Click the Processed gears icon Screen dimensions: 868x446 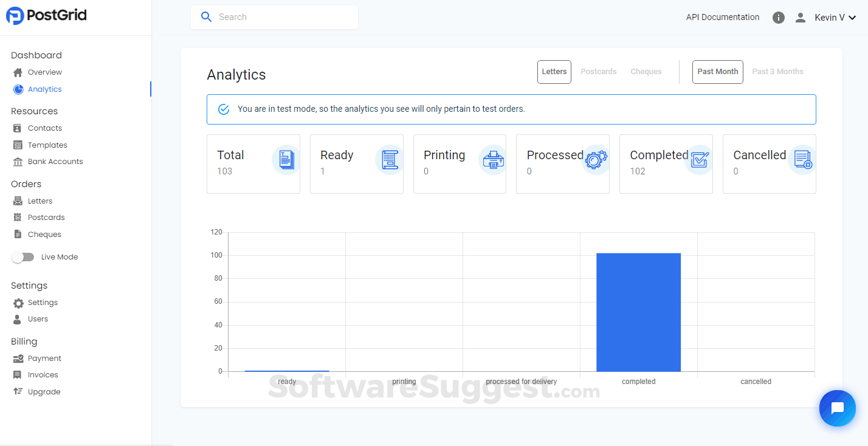596,160
